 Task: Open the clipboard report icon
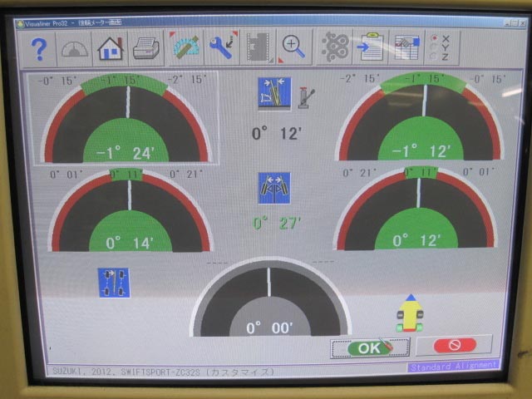(371, 47)
